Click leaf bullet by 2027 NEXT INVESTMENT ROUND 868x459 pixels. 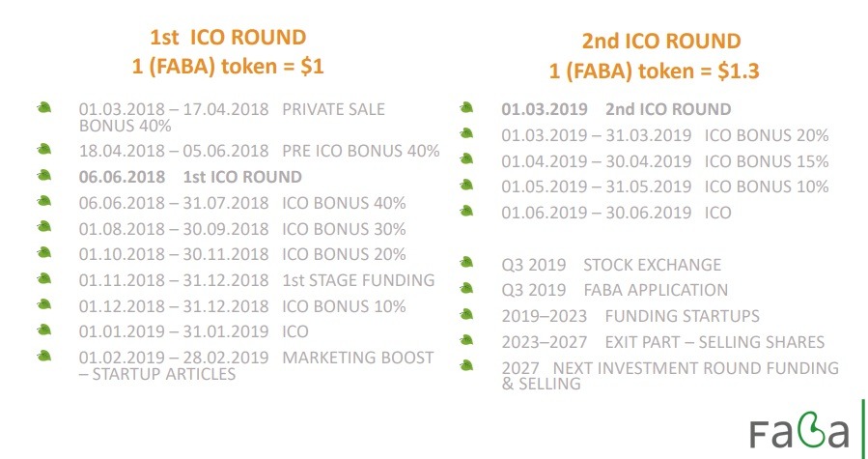(x=467, y=365)
